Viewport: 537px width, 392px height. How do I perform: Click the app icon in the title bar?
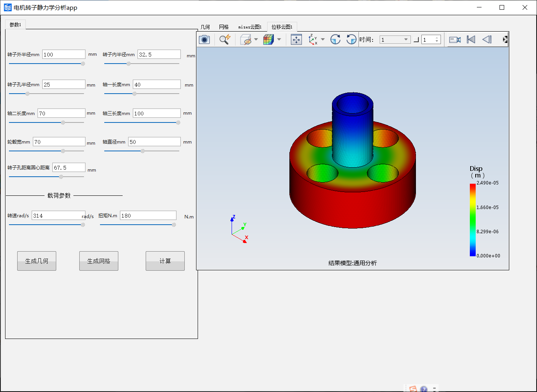(x=8, y=7)
